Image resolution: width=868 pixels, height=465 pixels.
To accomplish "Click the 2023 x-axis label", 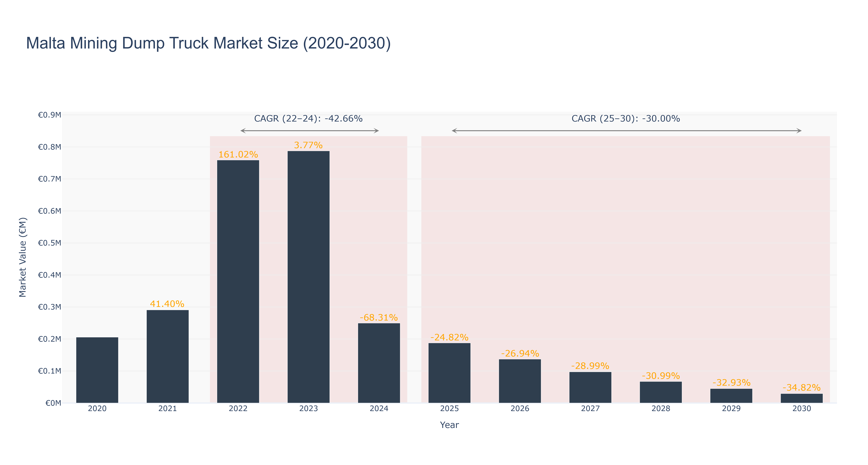I will click(x=308, y=408).
